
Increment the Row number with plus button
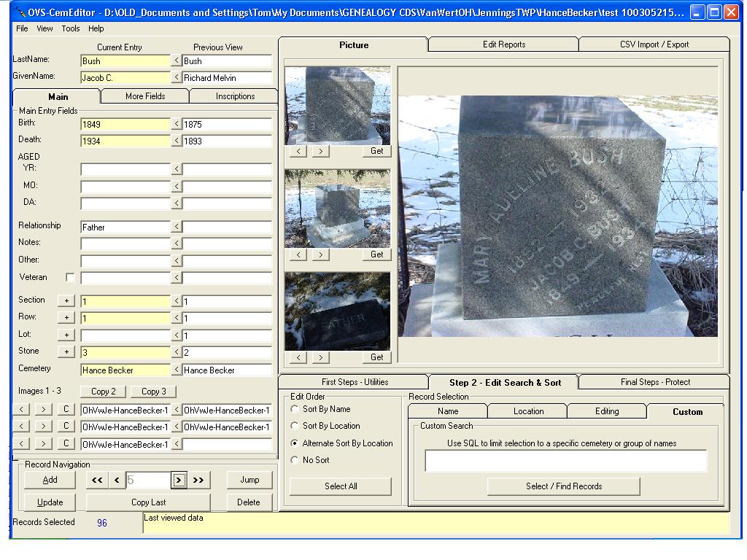click(x=66, y=318)
